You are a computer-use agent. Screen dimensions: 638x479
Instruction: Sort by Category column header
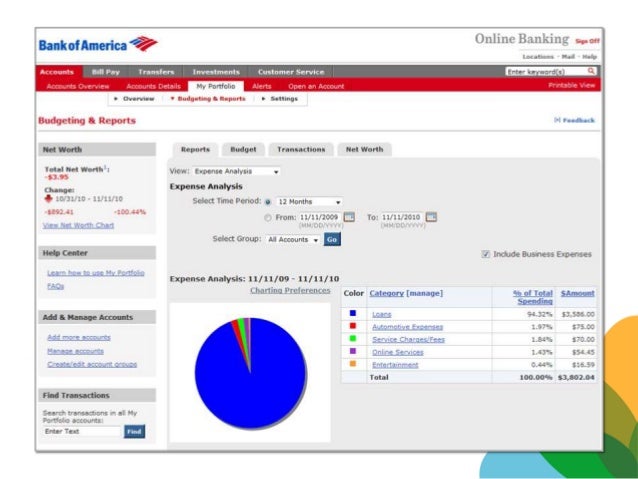(x=387, y=293)
